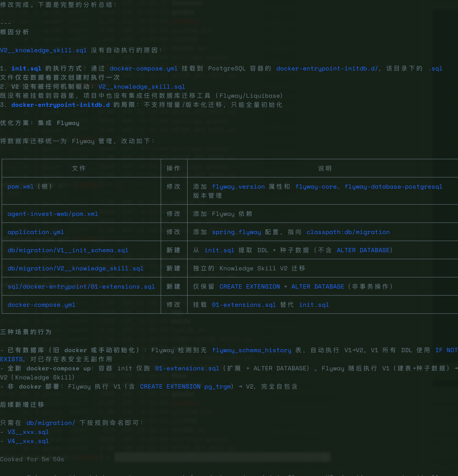
Task: Click 修改 in docker-compose.yml row
Action: point(174,304)
